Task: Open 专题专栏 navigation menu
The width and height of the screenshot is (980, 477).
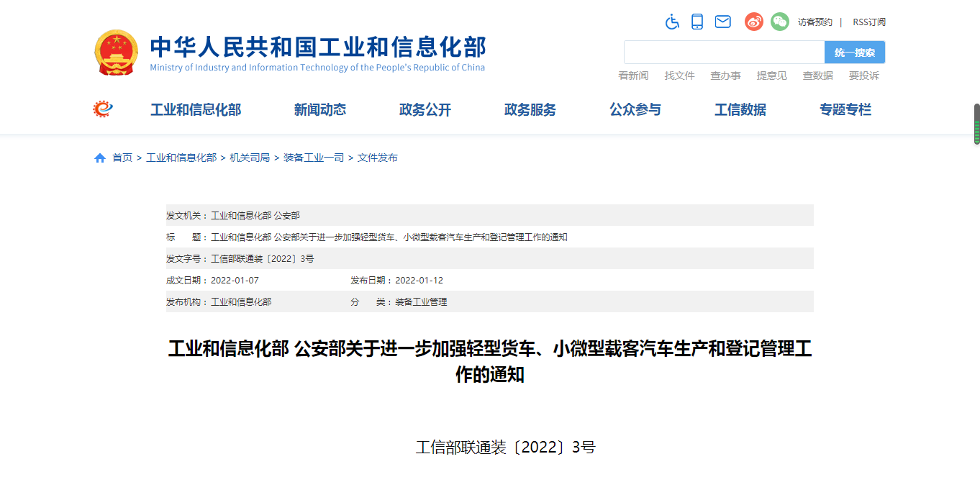Action: 845,110
